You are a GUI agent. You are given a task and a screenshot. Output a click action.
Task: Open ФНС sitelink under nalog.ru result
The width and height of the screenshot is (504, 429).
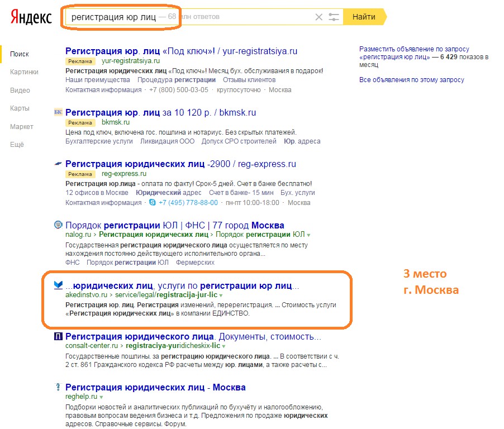pos(72,263)
